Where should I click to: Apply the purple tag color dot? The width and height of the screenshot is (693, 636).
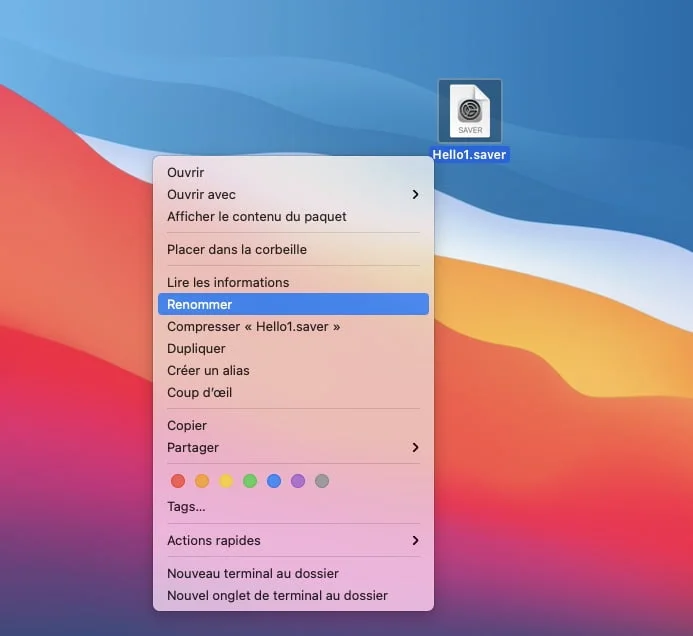(x=298, y=481)
